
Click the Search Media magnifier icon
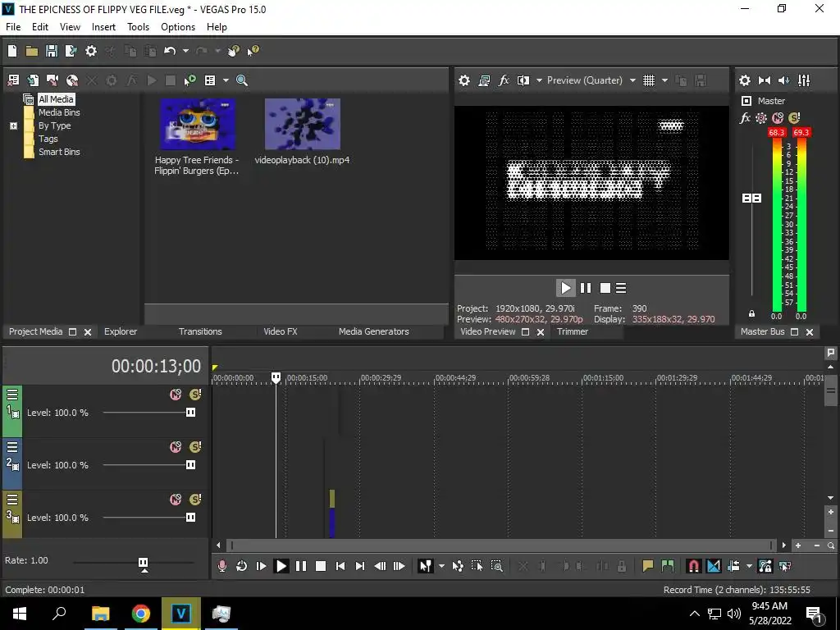242,80
